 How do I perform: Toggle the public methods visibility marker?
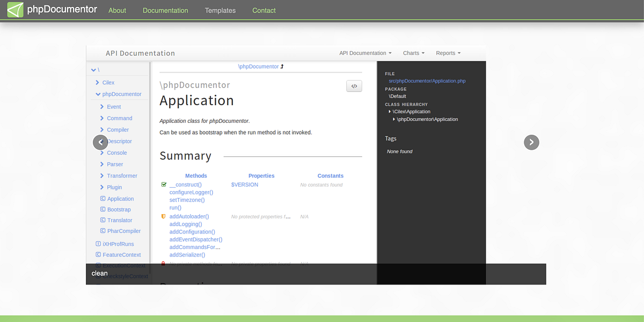point(163,184)
